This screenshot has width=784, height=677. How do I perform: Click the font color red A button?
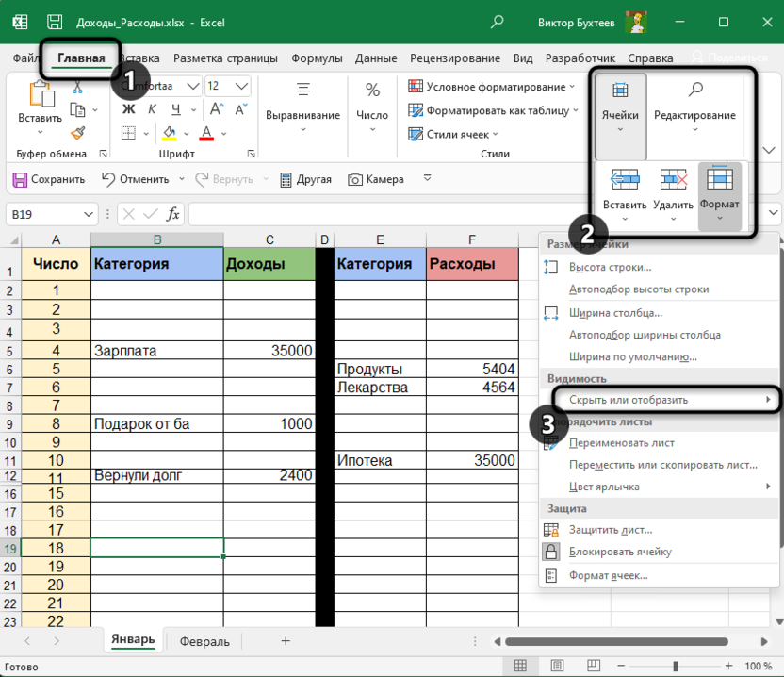[208, 133]
